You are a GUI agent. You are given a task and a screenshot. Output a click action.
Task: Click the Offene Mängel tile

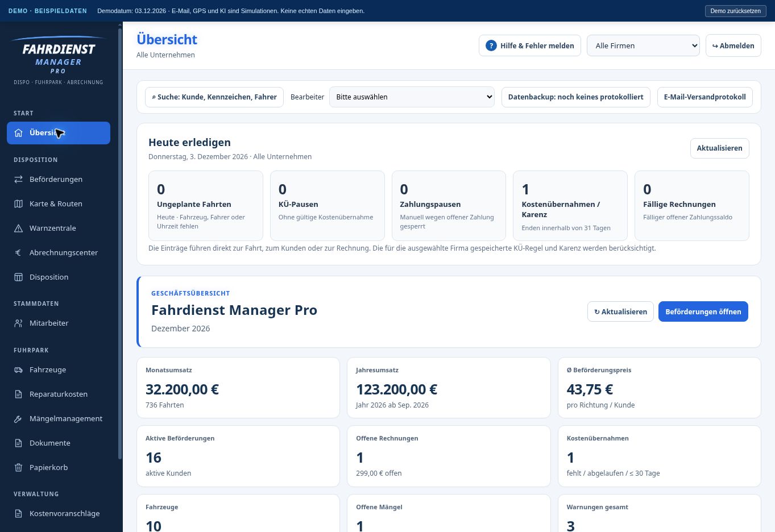[449, 514]
